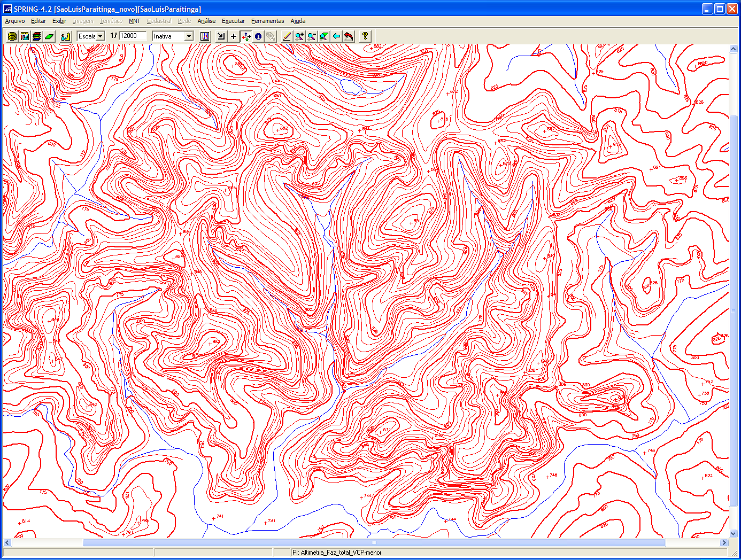Image resolution: width=741 pixels, height=560 pixels.
Task: Open the stacked layers data model icon
Action: coord(37,36)
